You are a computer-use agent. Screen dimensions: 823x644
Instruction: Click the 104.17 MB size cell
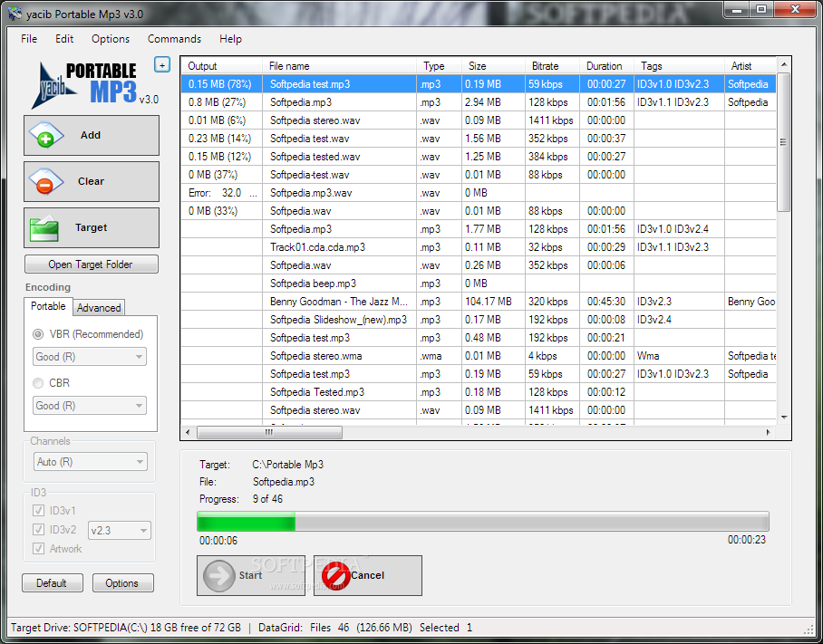coord(493,302)
